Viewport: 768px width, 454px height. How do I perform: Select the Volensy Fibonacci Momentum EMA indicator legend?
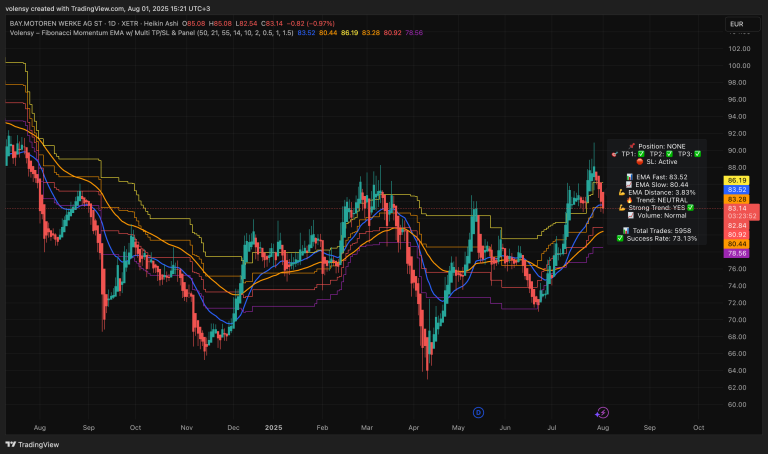(x=151, y=33)
